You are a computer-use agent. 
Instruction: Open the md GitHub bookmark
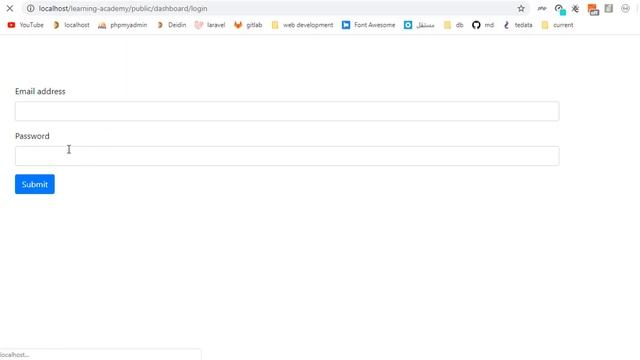coord(483,25)
